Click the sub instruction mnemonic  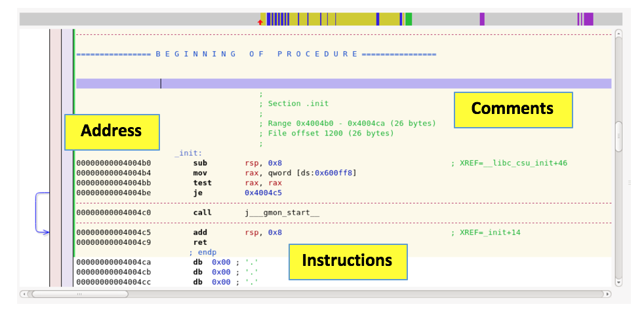(200, 163)
